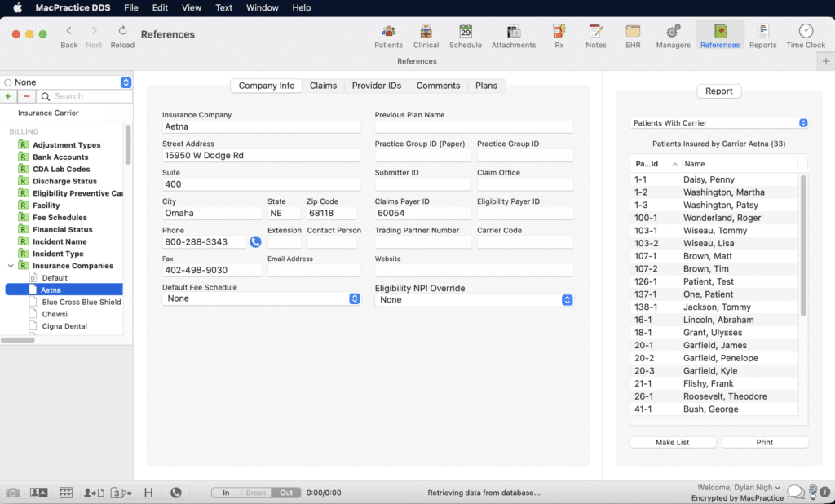Screen dimensions: 835x504
Task: Open the Patients toolbar icon
Action: 388,36
